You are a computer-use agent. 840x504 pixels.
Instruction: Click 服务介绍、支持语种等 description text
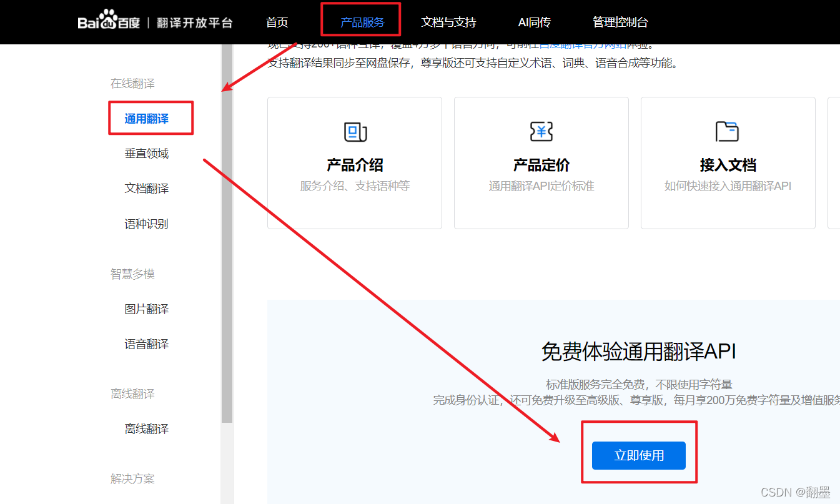coord(355,186)
